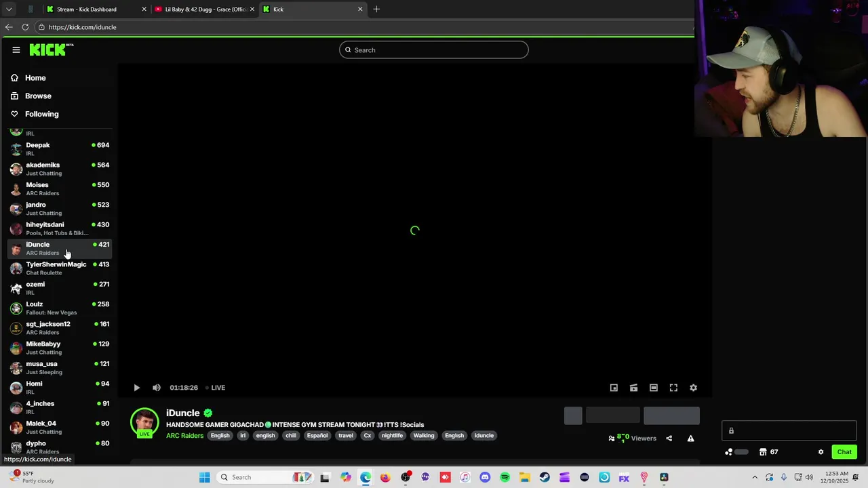
Task: Open Discord from the taskbar
Action: pyautogui.click(x=485, y=477)
